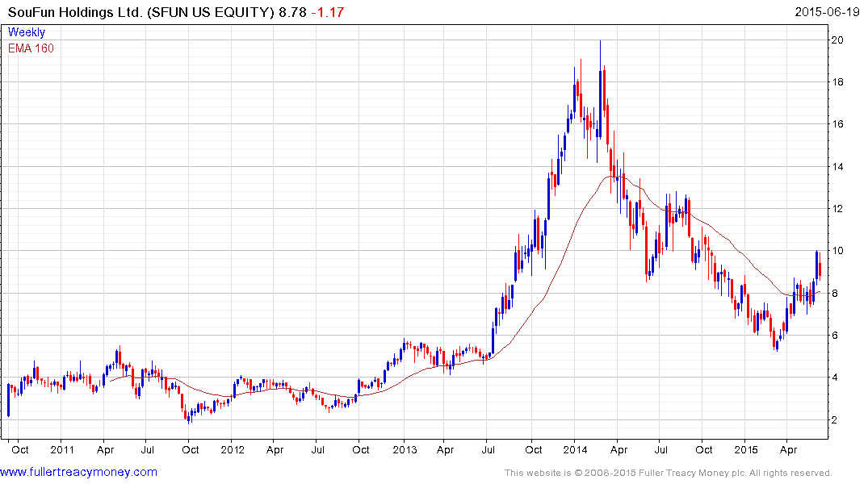Screen dimensions: 868x484
Task: Click the 14 price axis label
Action: [837, 166]
